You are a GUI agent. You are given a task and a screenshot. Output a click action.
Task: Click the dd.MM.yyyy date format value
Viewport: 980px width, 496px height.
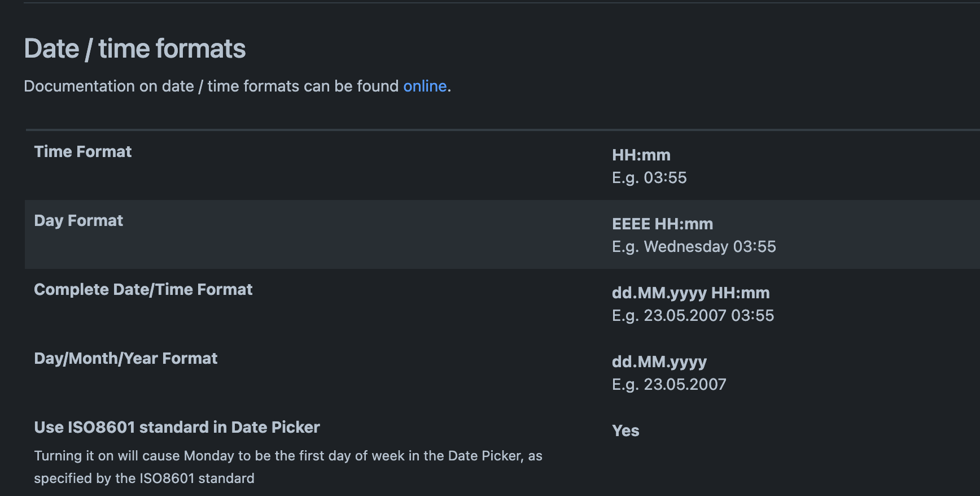(x=659, y=362)
